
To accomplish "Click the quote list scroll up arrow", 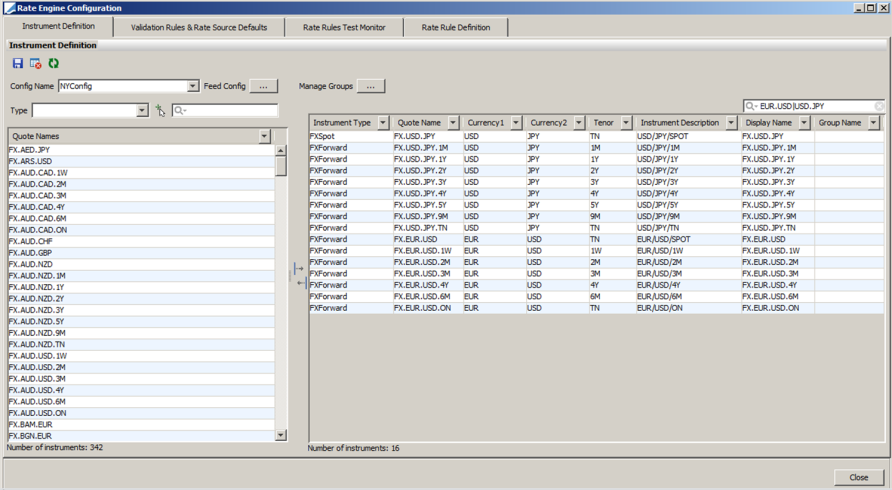I will point(280,150).
